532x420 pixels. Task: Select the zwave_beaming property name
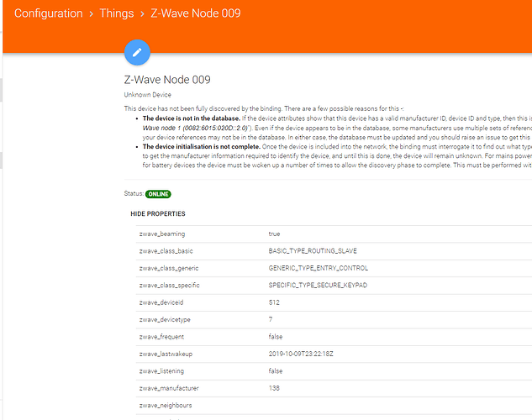[162, 234]
